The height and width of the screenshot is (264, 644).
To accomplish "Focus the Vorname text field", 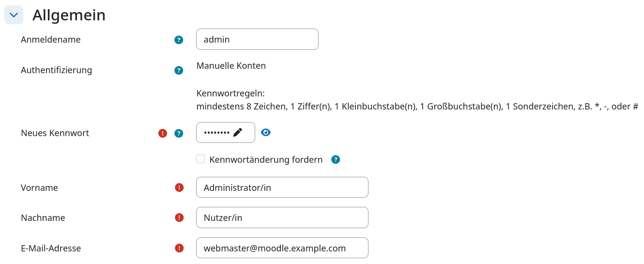I will 282,187.
